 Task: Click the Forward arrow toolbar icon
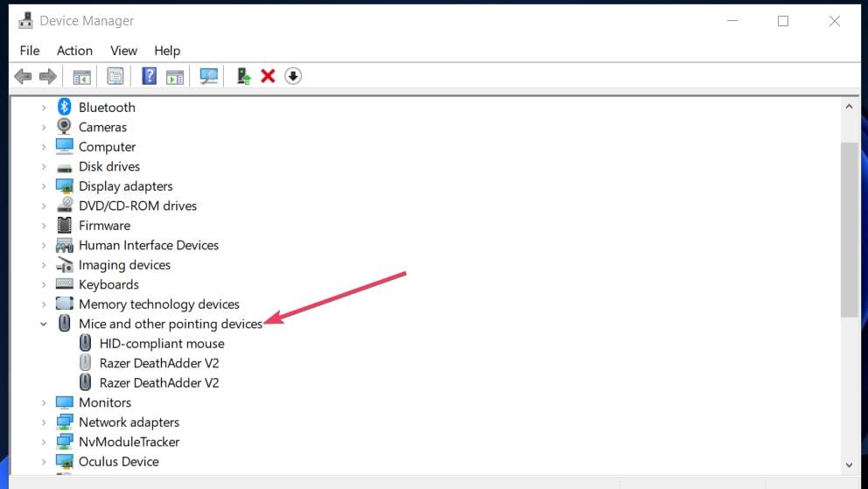tap(48, 76)
